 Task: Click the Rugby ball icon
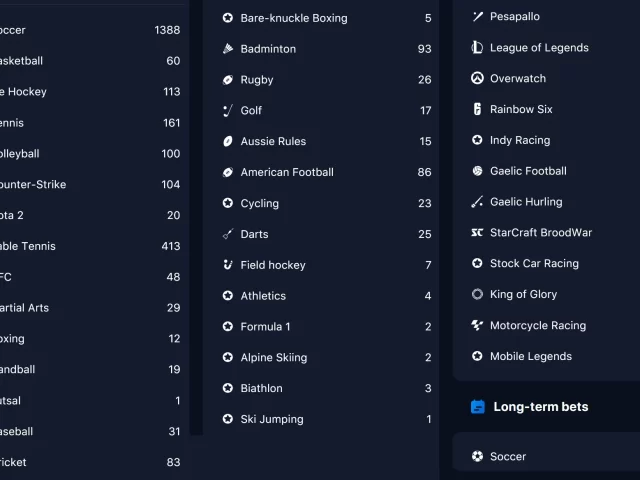tap(228, 80)
